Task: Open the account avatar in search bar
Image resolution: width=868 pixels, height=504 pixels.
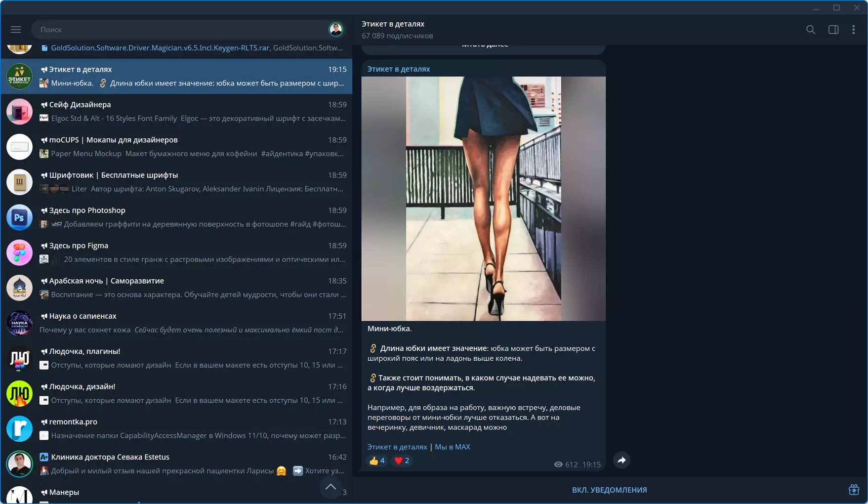Action: (x=336, y=30)
